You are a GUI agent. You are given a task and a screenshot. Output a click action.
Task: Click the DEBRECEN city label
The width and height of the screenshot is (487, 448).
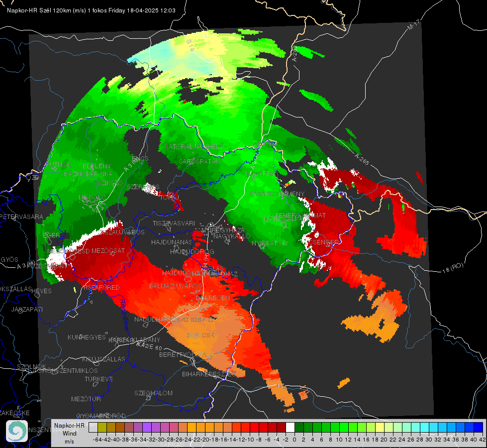click(x=213, y=298)
